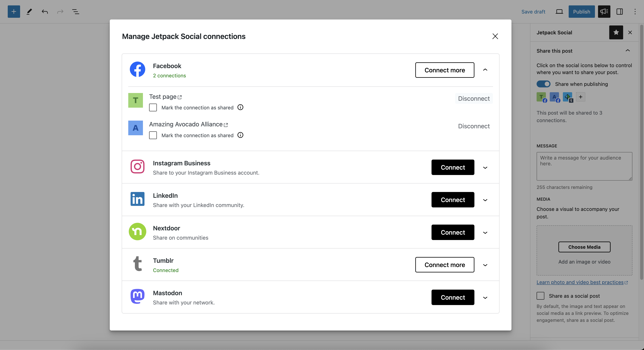Image resolution: width=644 pixels, height=350 pixels.
Task: Toggle the Jetpack Social megaphone icon
Action: point(604,12)
